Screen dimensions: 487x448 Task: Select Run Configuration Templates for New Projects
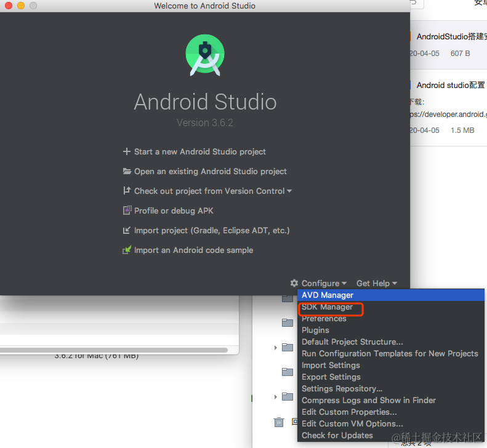pos(390,354)
